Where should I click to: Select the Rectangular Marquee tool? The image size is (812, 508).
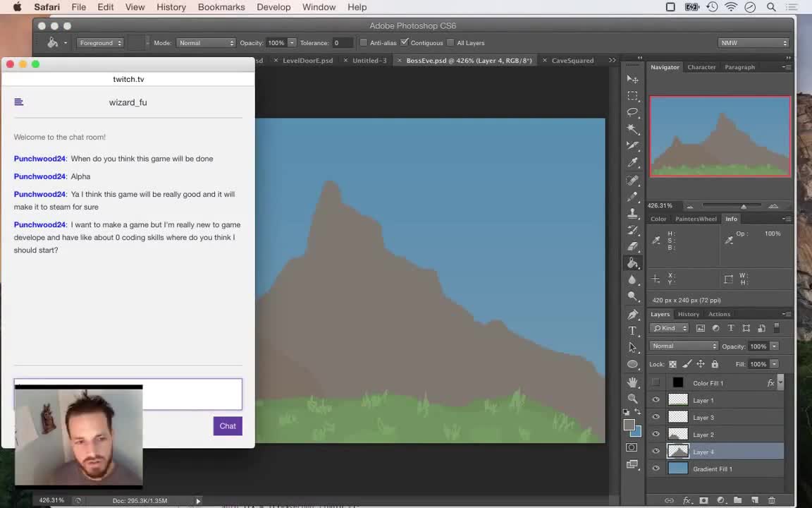click(632, 96)
